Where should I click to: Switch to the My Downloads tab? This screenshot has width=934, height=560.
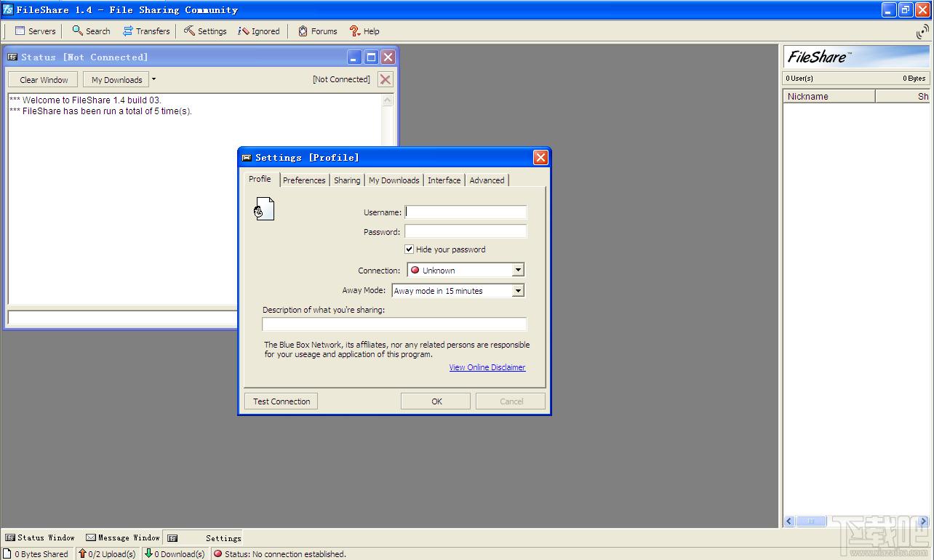(x=394, y=180)
